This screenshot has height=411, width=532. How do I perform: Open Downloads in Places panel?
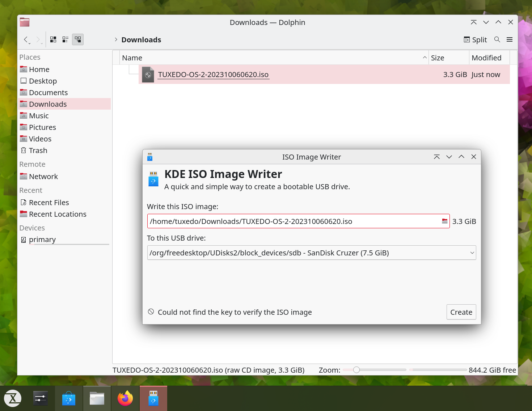coord(64,104)
